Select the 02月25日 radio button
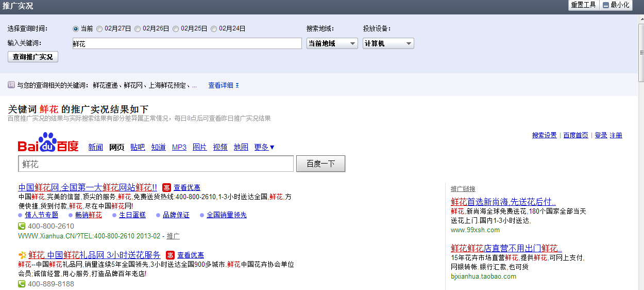The image size is (644, 290). (x=176, y=29)
